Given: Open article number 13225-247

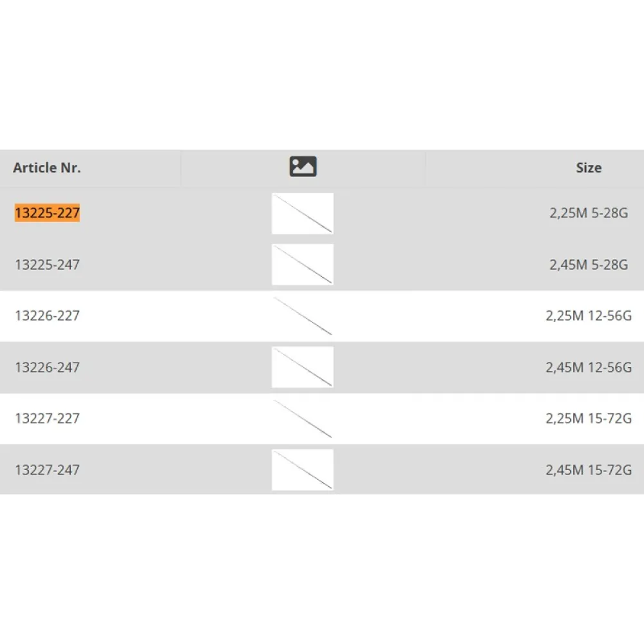Looking at the screenshot, I should (48, 265).
